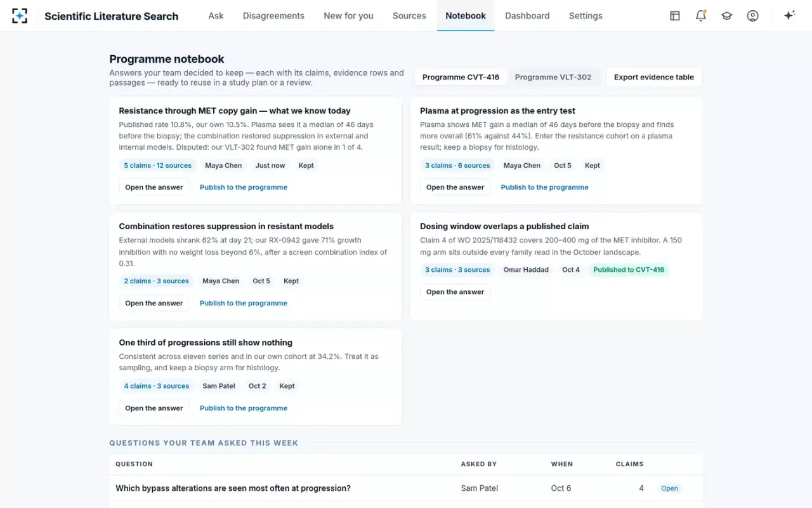Click the 4 claims · 3 sources chip
The image size is (812, 508).
point(156,386)
